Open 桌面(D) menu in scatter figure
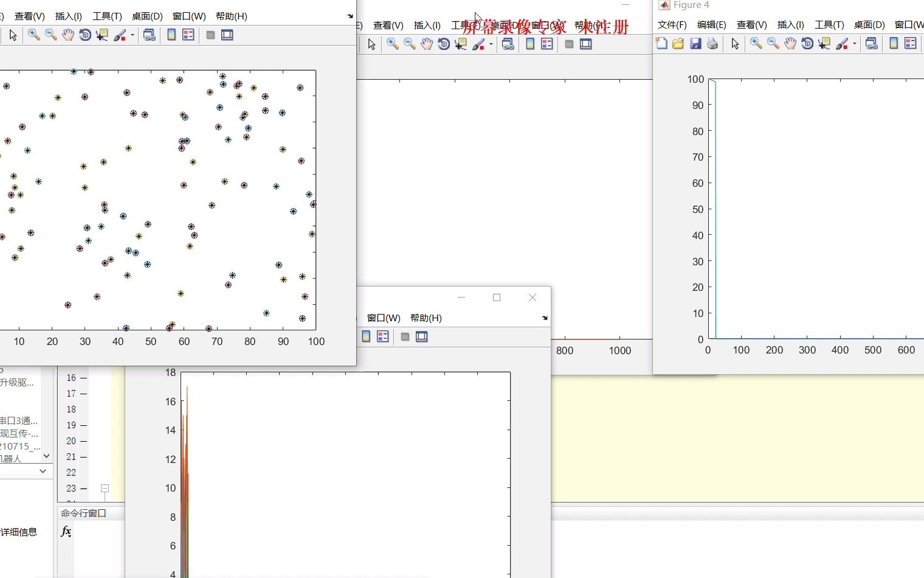 click(147, 16)
